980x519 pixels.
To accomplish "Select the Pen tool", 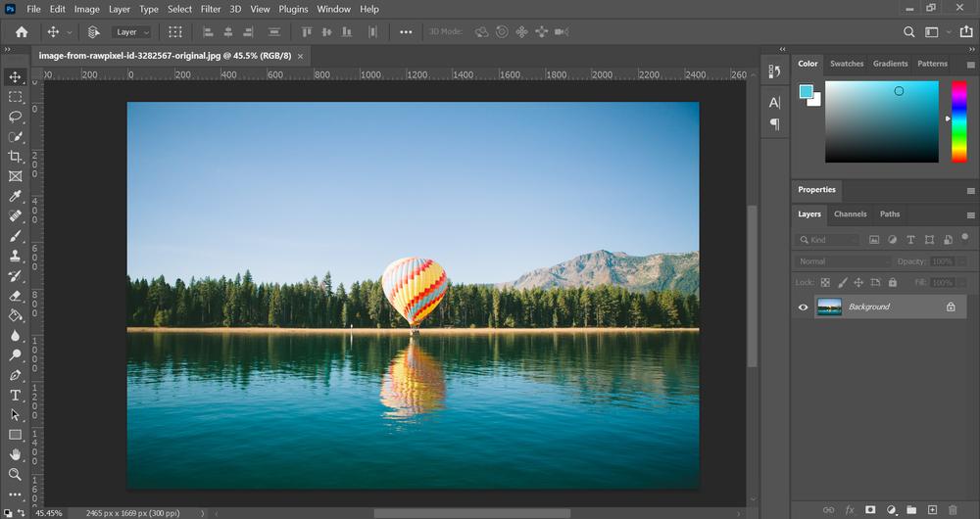I will [15, 375].
